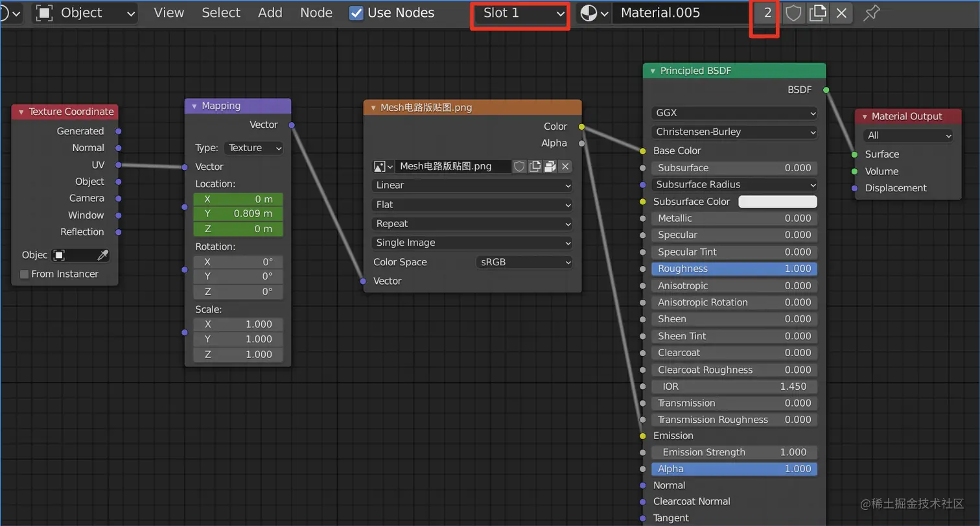Pick an object with the eyedropper icon
This screenshot has width=980, height=526.
pos(102,255)
